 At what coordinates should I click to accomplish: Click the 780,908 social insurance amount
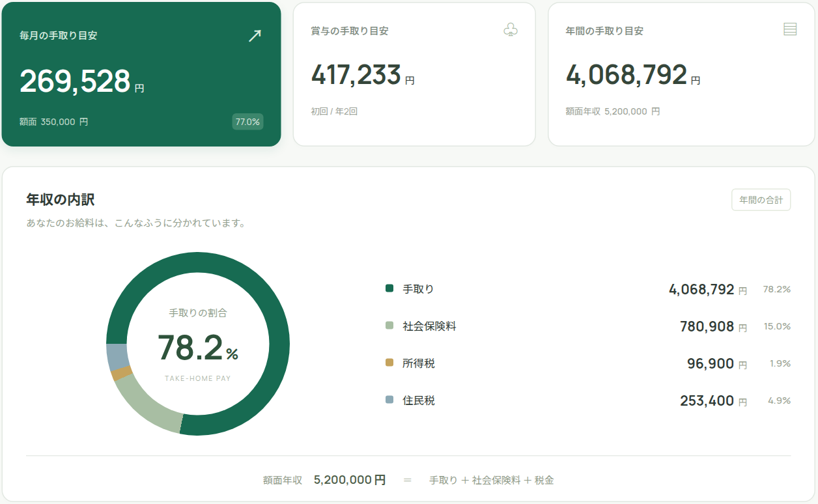pos(707,326)
